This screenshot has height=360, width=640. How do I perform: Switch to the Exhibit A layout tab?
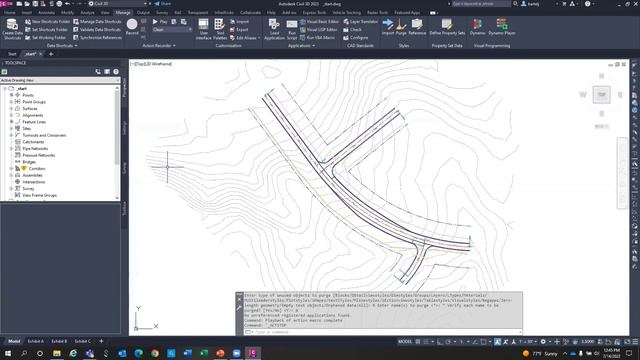(x=36, y=341)
